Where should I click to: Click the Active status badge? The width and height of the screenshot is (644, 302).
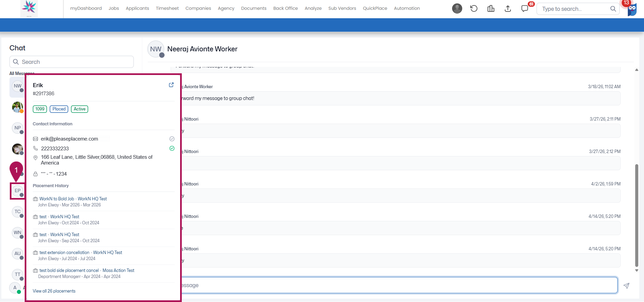80,109
